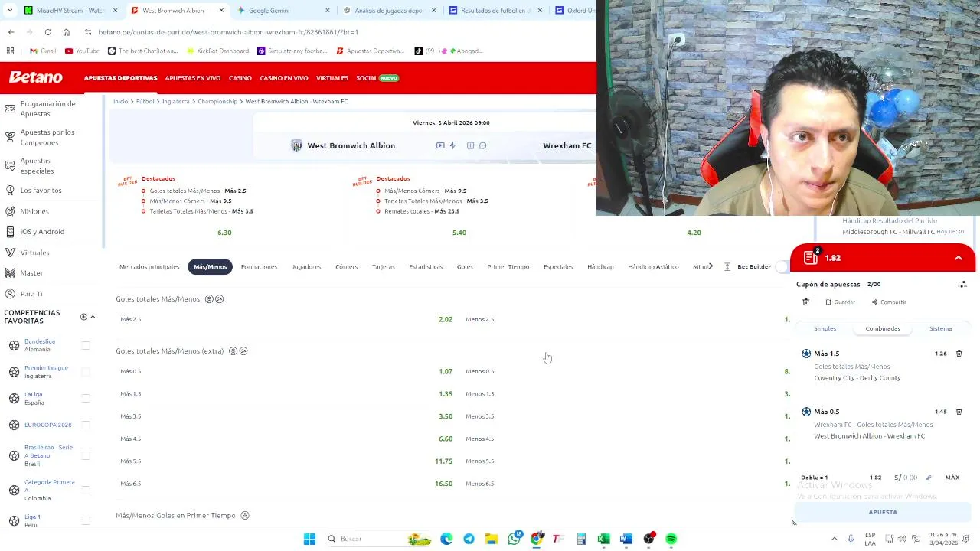980x551 pixels.
Task: Open the YouTube bookmark
Action: point(82,51)
